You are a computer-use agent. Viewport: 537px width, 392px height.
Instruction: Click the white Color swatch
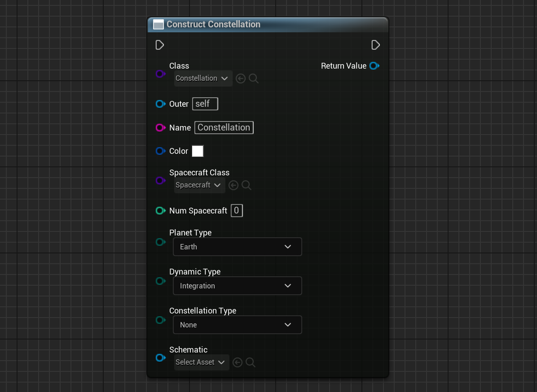(x=198, y=151)
